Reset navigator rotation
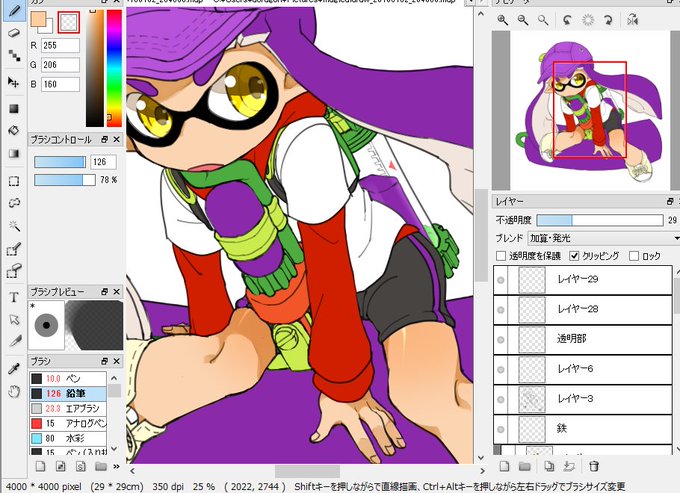The height and width of the screenshot is (493, 680). [x=588, y=20]
